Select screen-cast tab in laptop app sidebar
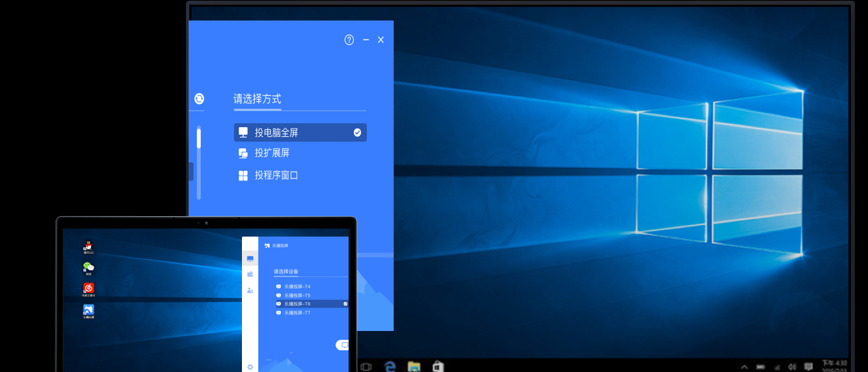Screen dimensions: 868x372 [x=250, y=259]
